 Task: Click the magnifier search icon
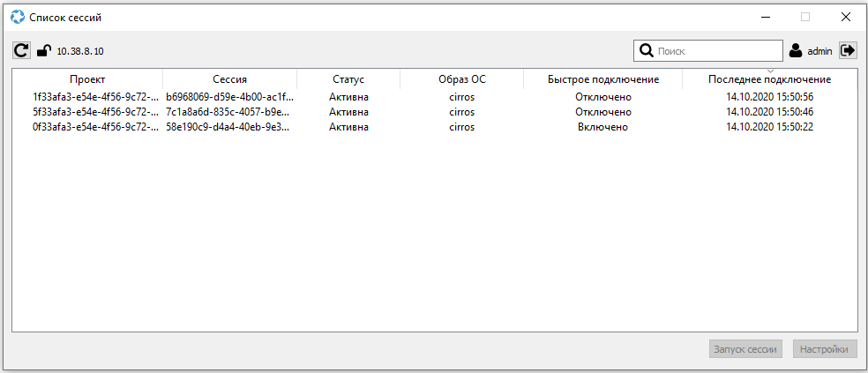coord(646,51)
